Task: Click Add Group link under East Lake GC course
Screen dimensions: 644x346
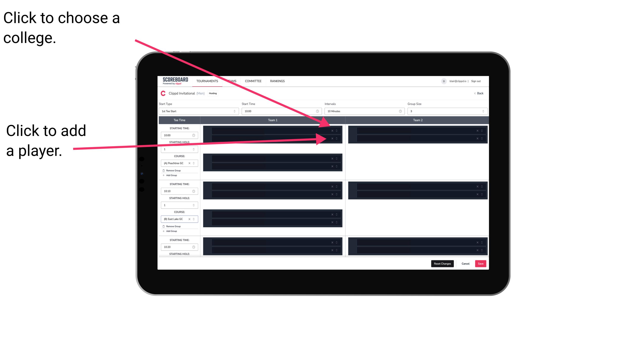Action: pos(171,231)
